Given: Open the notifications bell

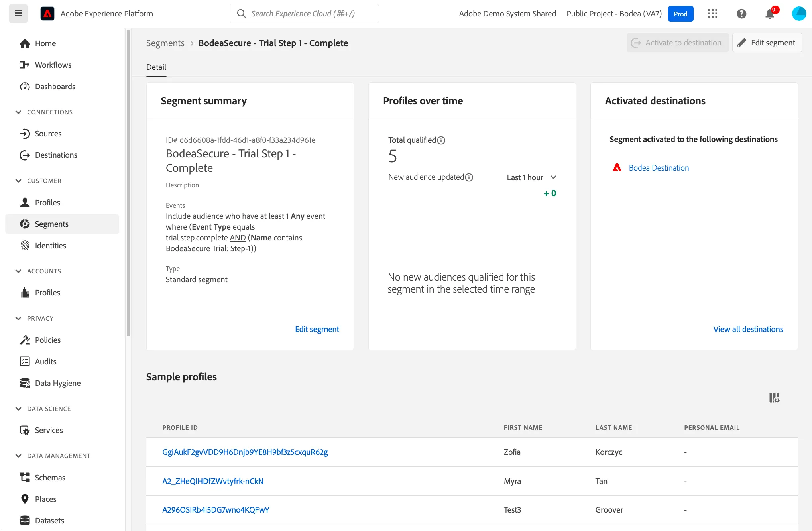Looking at the screenshot, I should click(x=770, y=14).
